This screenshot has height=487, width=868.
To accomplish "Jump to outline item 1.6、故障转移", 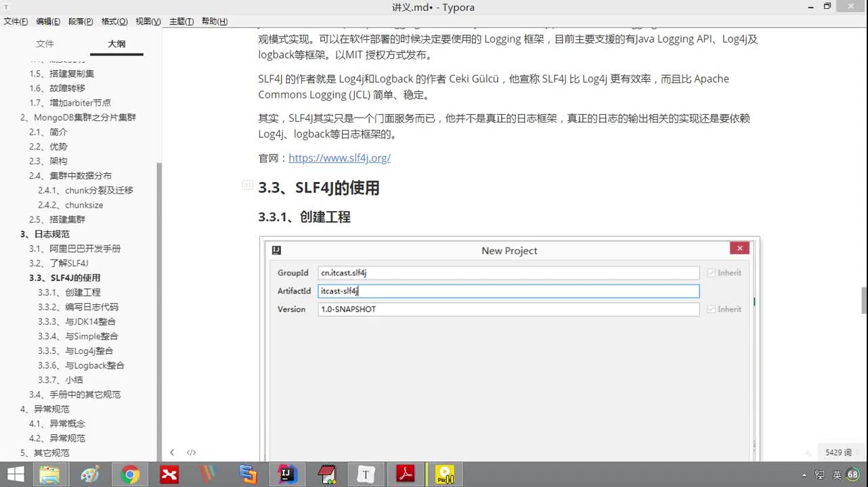I will [x=57, y=88].
